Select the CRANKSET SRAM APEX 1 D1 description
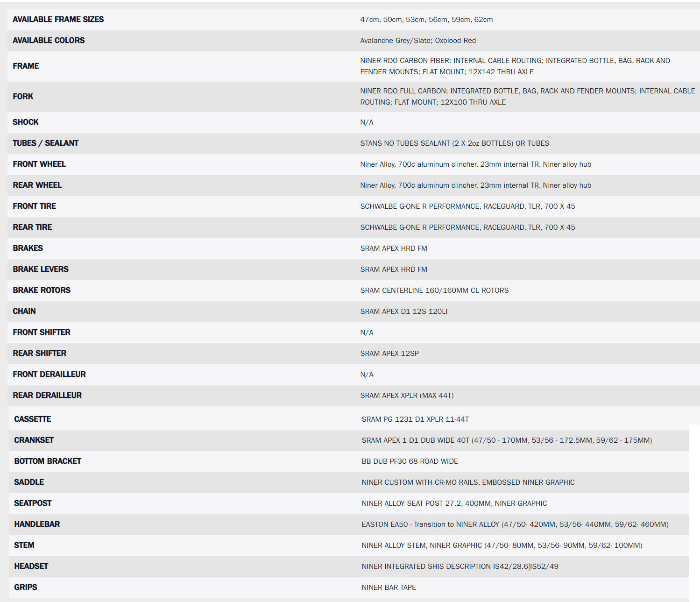Viewport: 700px width, 602px height. 507,440
